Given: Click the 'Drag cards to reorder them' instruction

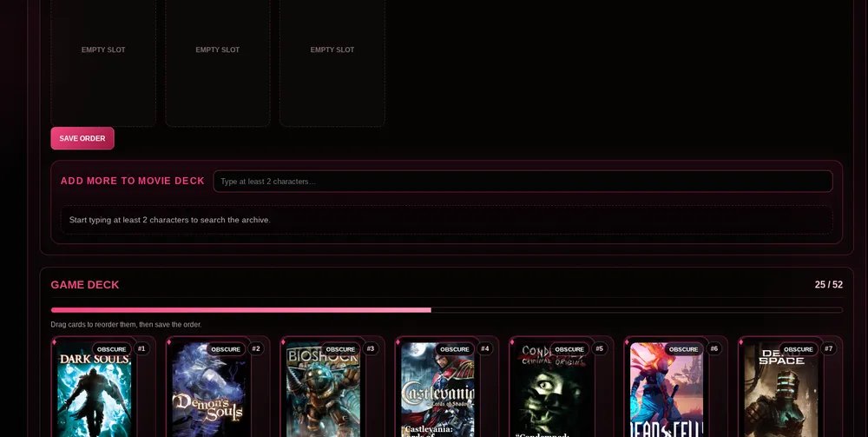Looking at the screenshot, I should coord(126,325).
